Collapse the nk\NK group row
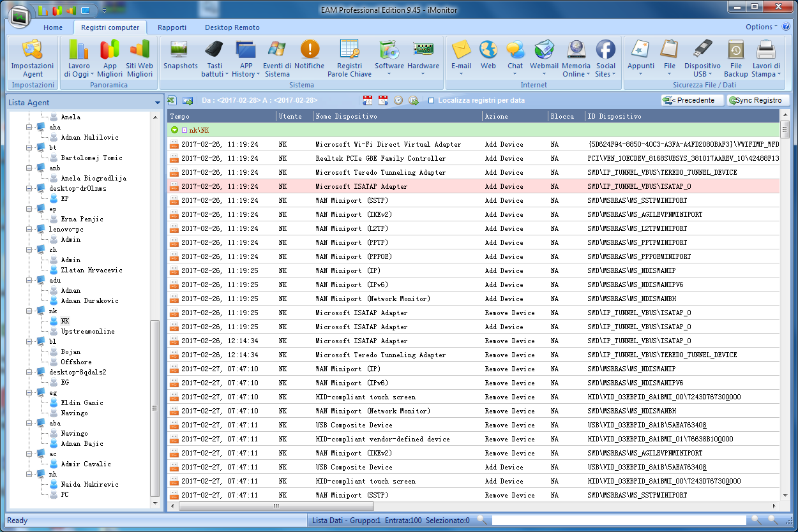Image resolution: width=798 pixels, height=532 pixels. click(174, 130)
